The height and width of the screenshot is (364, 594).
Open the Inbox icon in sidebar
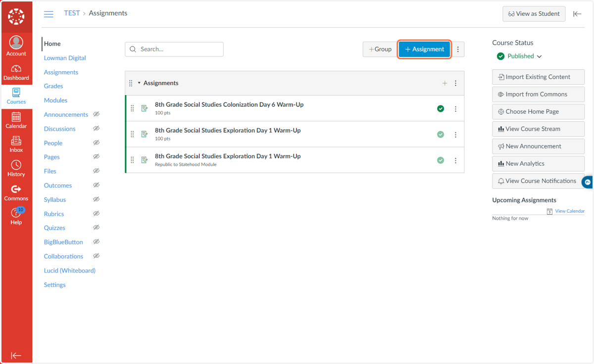click(16, 145)
